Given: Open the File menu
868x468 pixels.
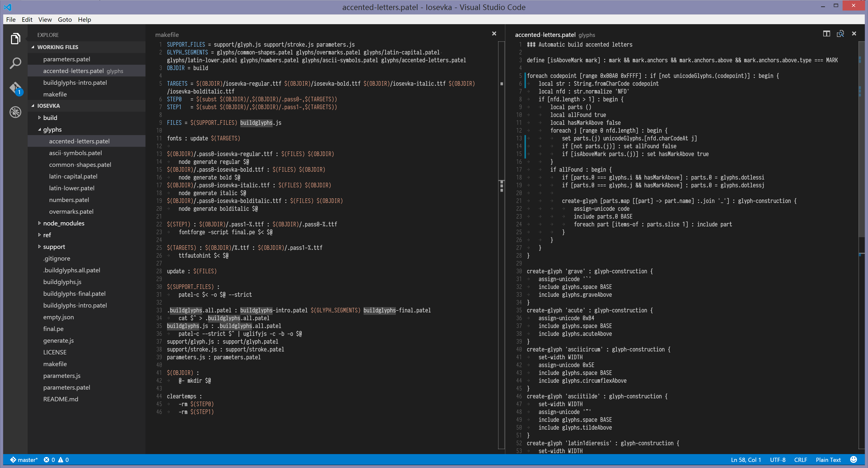Looking at the screenshot, I should [11, 20].
